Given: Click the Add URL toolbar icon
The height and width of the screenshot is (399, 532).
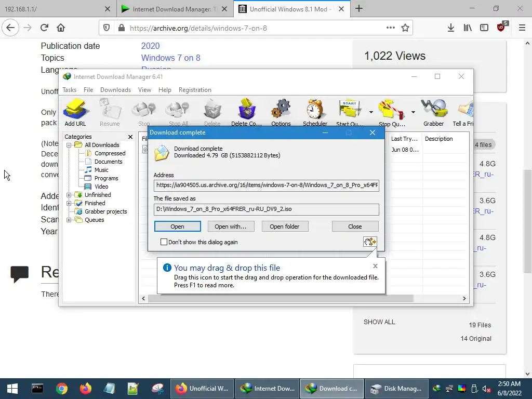Looking at the screenshot, I should coord(75,112).
